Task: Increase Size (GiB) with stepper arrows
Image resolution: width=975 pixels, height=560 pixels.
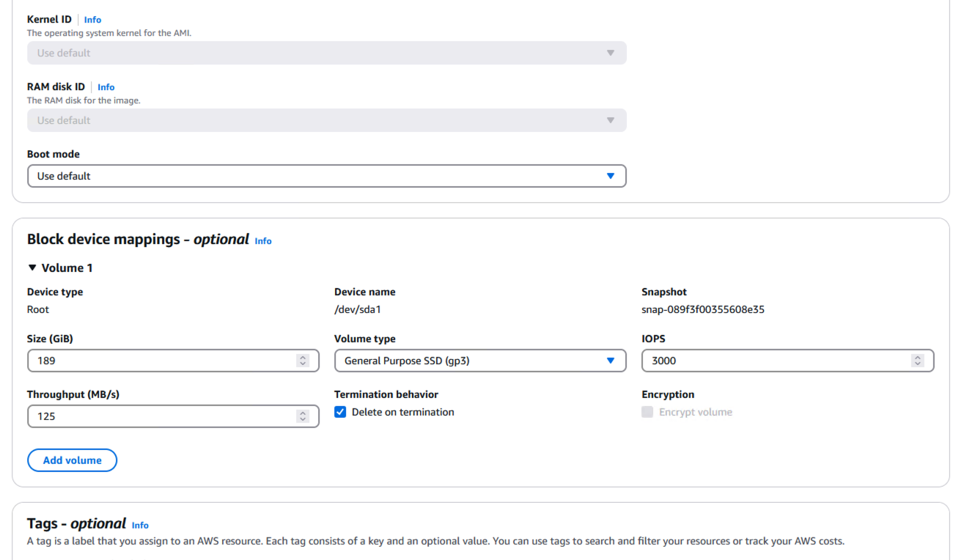Action: pos(303,358)
